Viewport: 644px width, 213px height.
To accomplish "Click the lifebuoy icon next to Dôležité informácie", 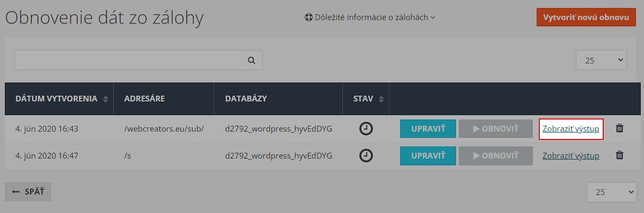I will coord(309,17).
